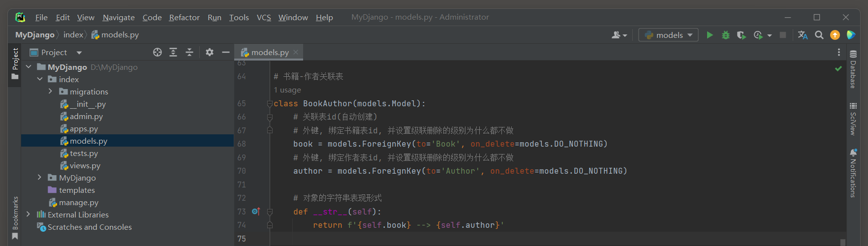The image size is (868, 246).
Task: Hide the Project panel with minus icon
Action: point(226,52)
